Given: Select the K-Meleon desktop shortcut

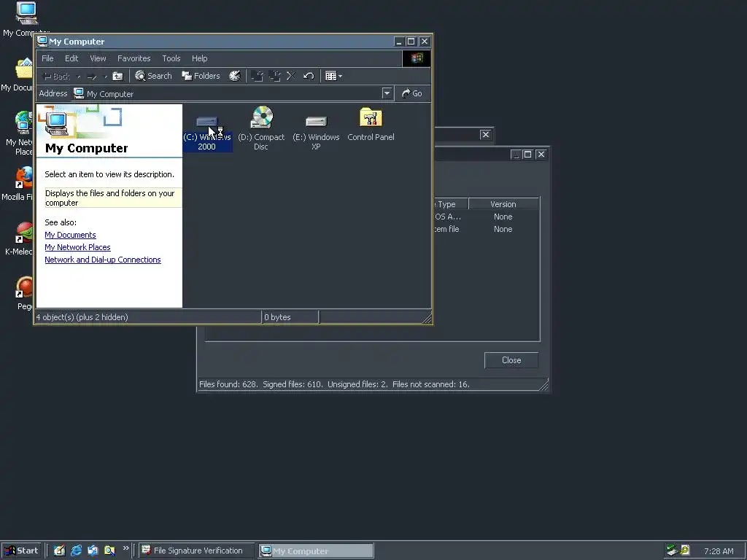Looking at the screenshot, I should [x=19, y=239].
